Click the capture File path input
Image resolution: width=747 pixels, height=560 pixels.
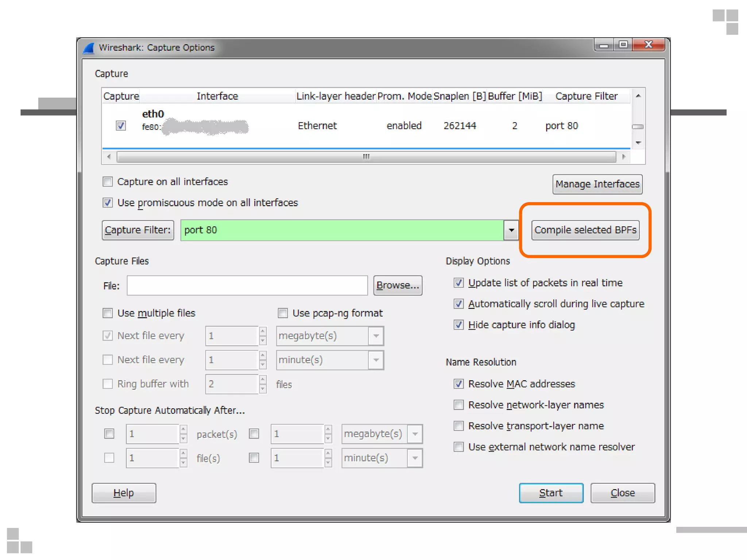click(247, 285)
